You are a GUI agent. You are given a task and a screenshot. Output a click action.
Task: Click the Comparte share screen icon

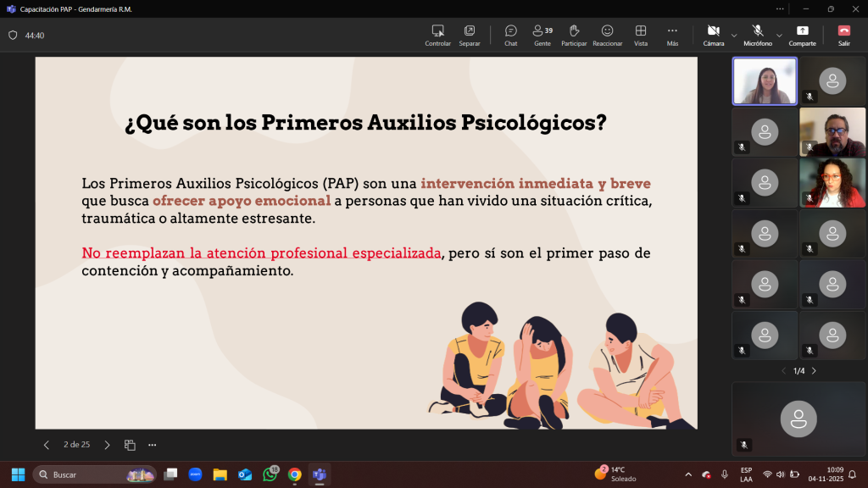pos(802,34)
